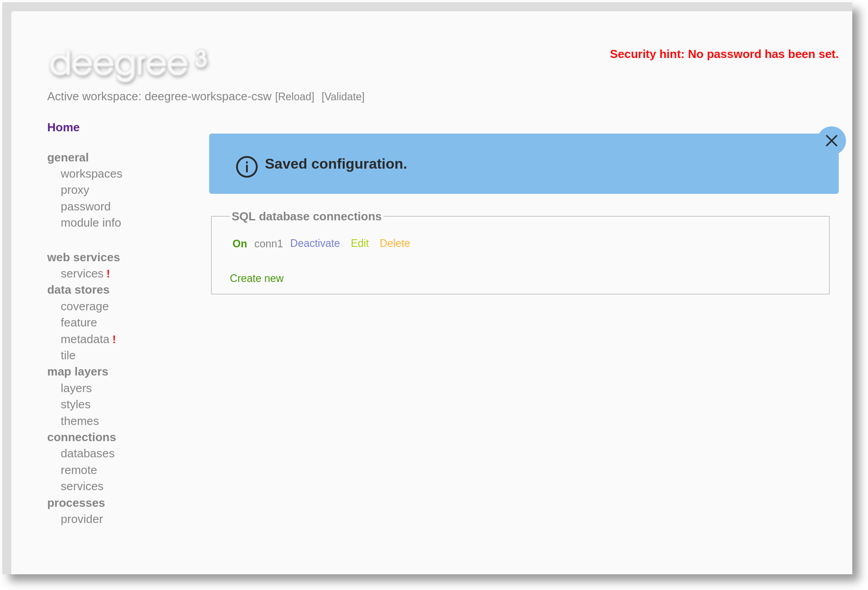Navigate to the Home page

(63, 127)
